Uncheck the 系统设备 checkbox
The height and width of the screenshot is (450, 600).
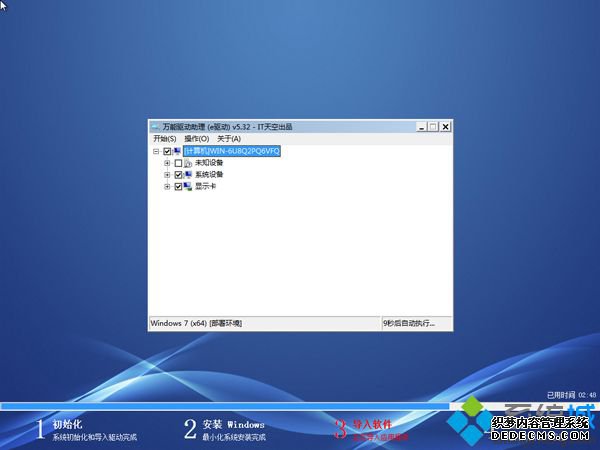(178, 175)
